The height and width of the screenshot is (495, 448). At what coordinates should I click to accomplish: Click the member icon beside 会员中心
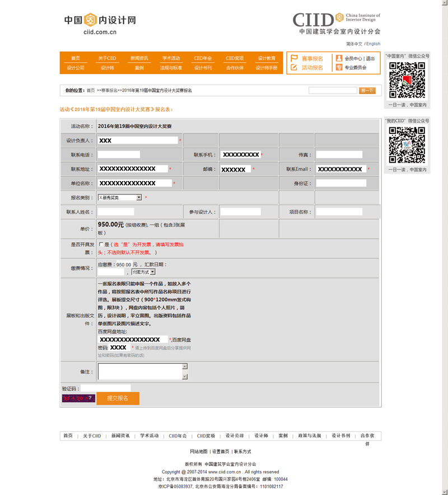pos(339,58)
